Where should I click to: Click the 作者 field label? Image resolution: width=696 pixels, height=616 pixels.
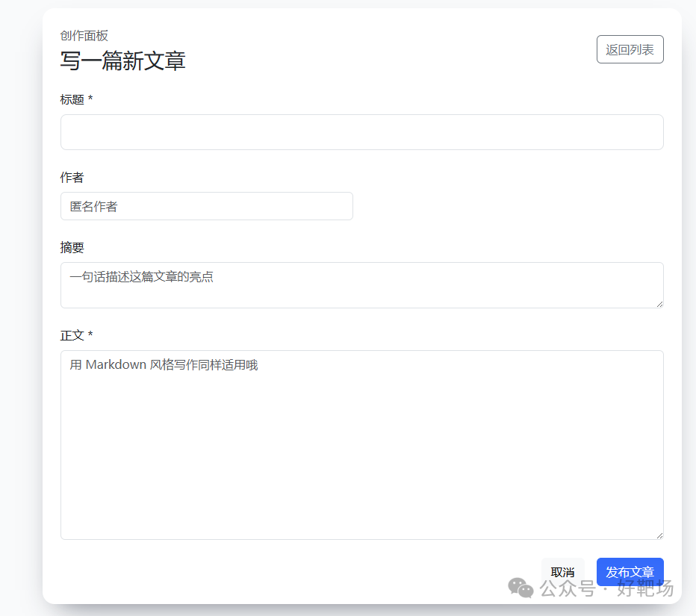[x=72, y=178]
